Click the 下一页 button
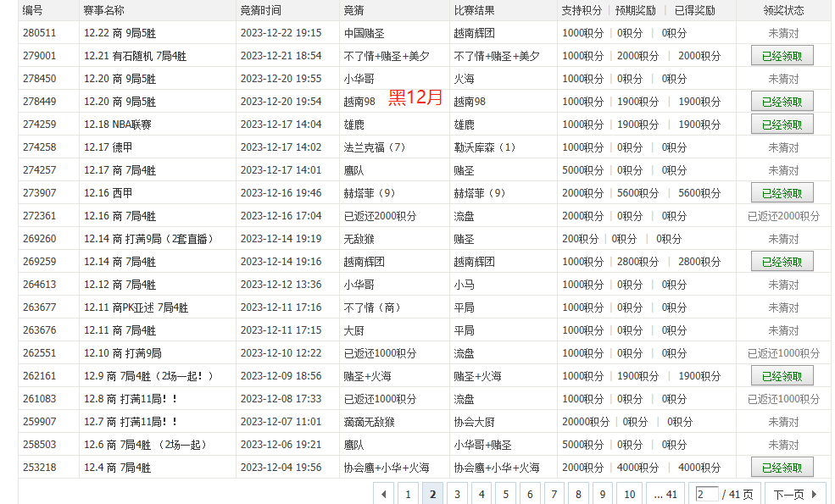Viewport: 835px width, 504px height. 788,492
